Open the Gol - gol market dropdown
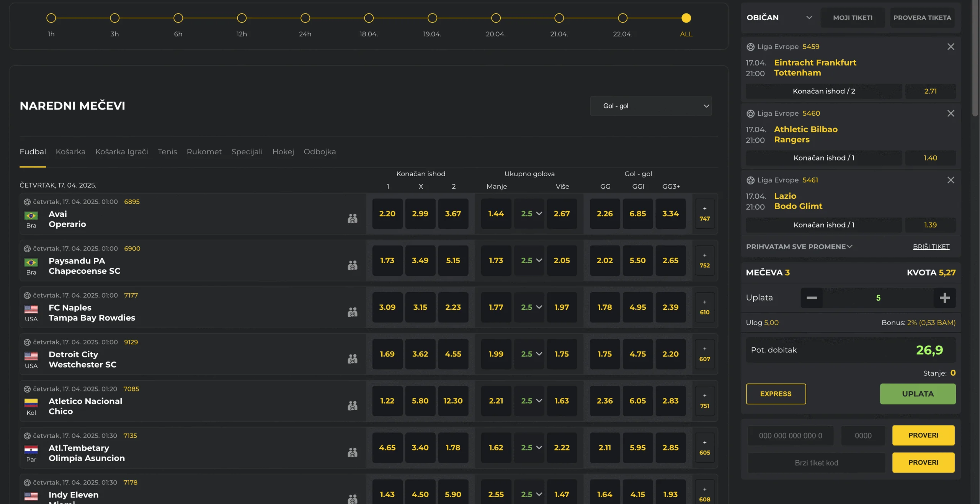 click(651, 106)
